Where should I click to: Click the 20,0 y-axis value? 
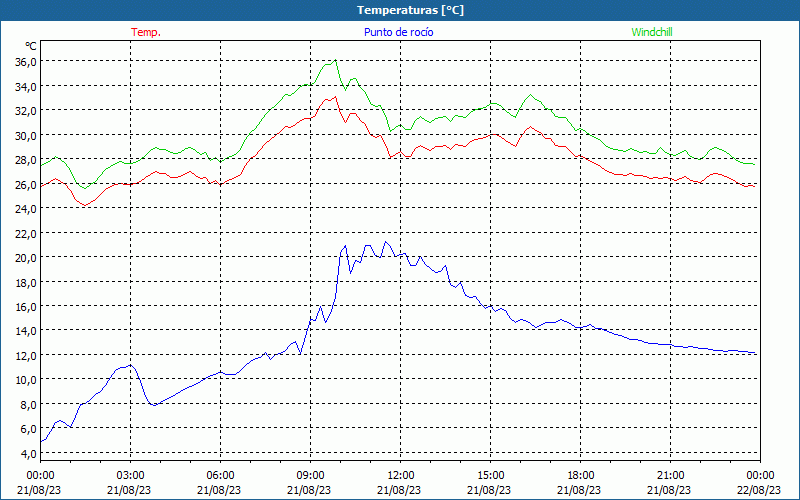click(x=26, y=258)
